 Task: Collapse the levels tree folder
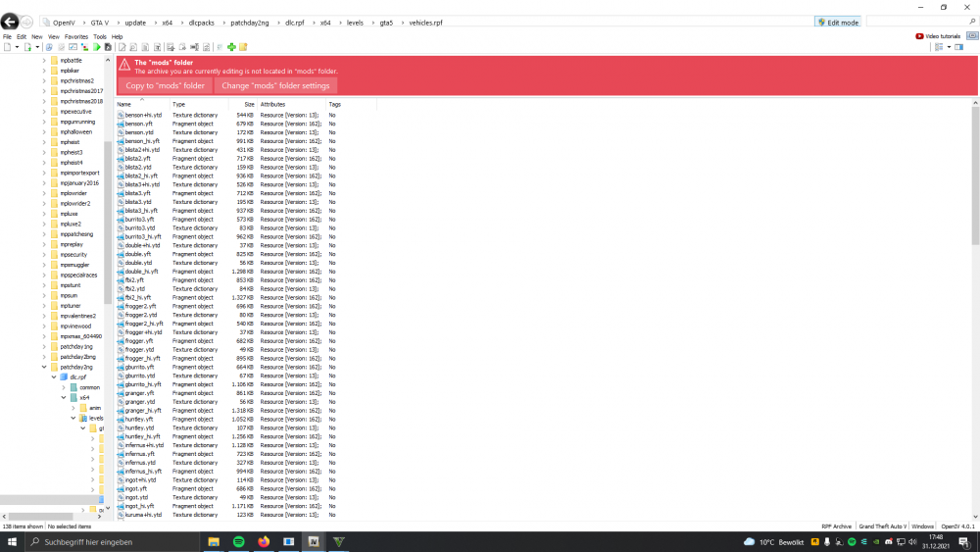(x=73, y=419)
